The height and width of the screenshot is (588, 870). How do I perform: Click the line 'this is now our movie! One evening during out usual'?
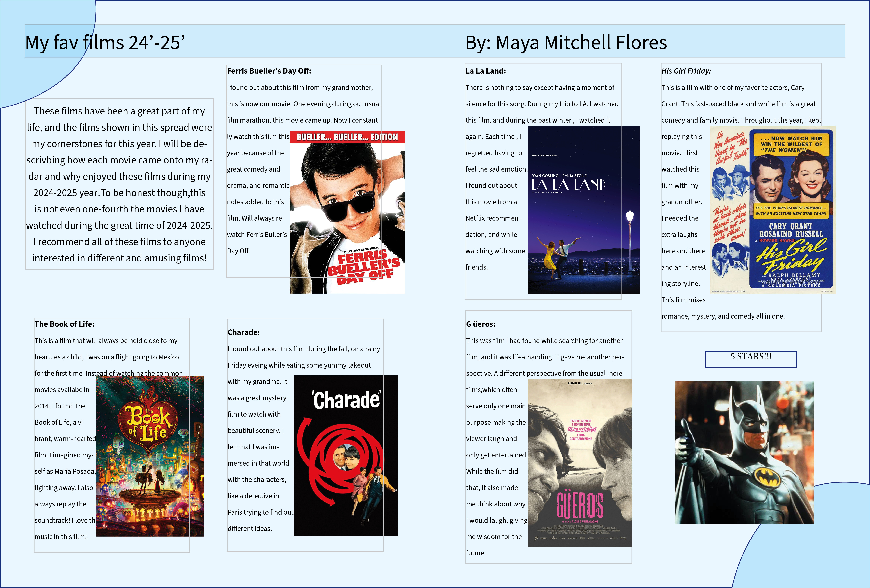pyautogui.click(x=304, y=104)
